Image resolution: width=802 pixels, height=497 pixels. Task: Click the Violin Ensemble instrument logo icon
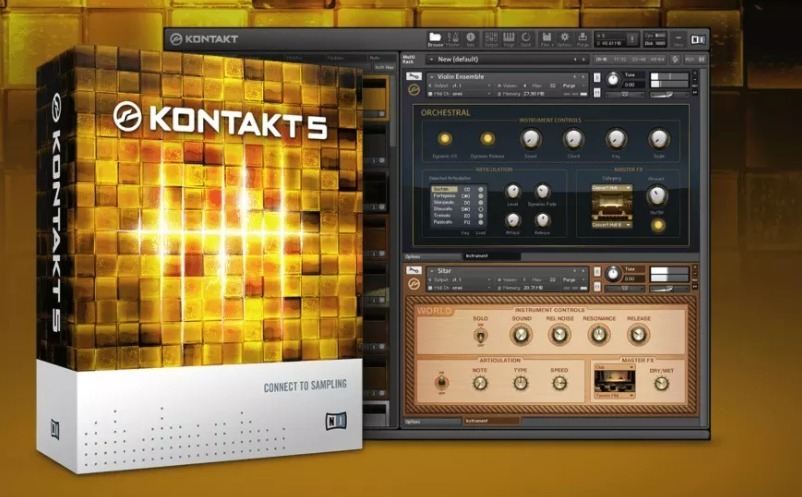coord(414,90)
